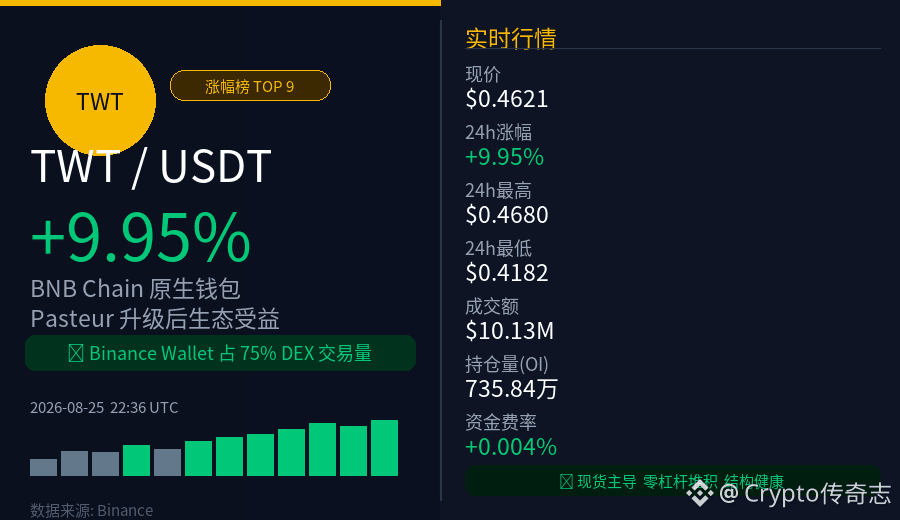Select the Pasteur 升级后生态受益 line
This screenshot has width=900, height=520.
(155, 319)
